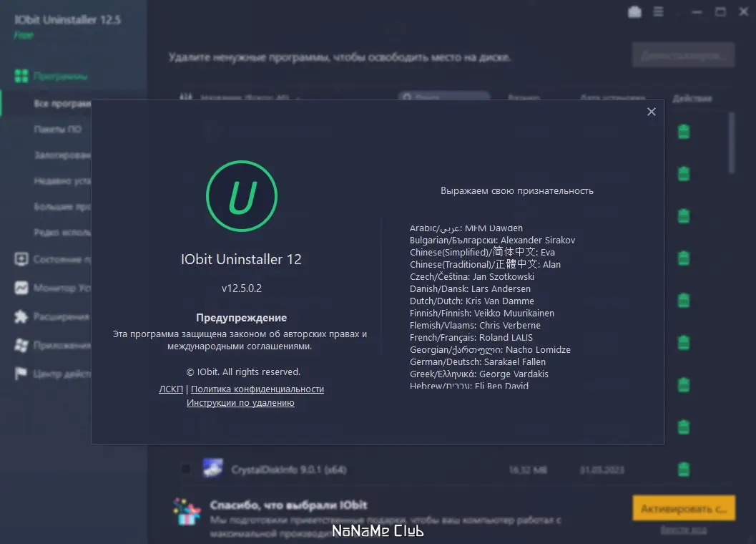This screenshot has width=756, height=544.
Task: Click the Центр действий flag icon
Action: click(21, 374)
